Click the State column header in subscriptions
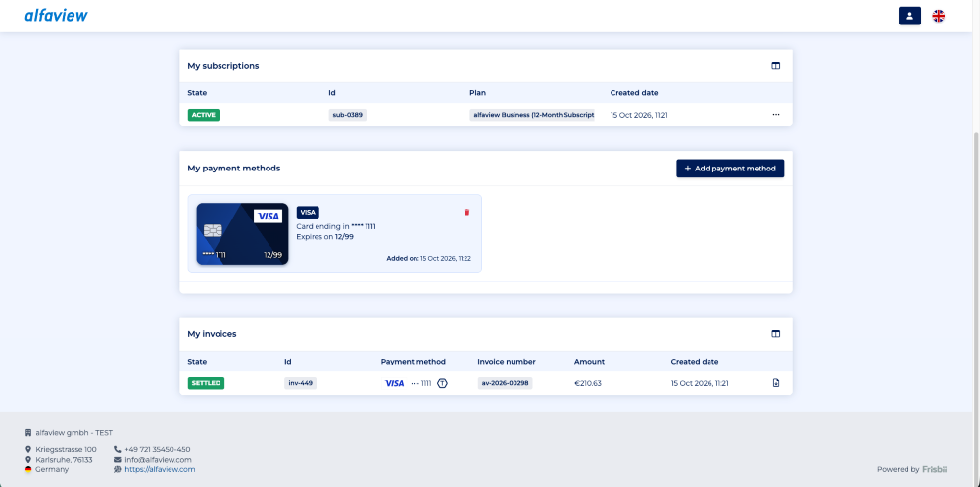The image size is (980, 487). click(197, 92)
